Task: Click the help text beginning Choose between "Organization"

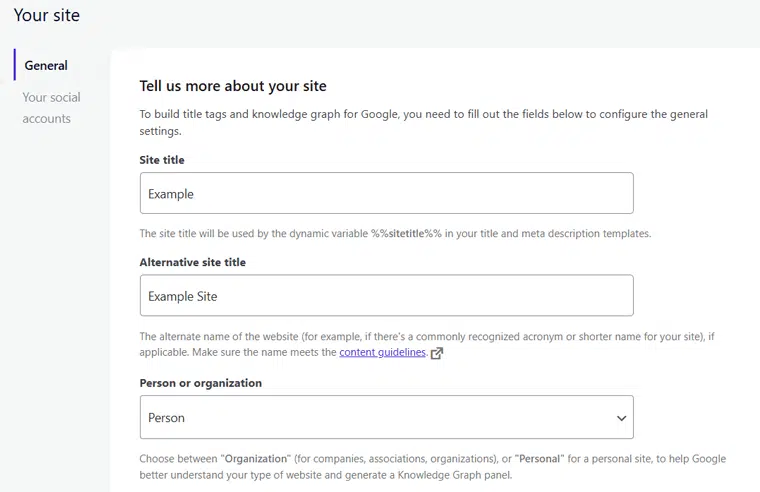Action: (433, 466)
